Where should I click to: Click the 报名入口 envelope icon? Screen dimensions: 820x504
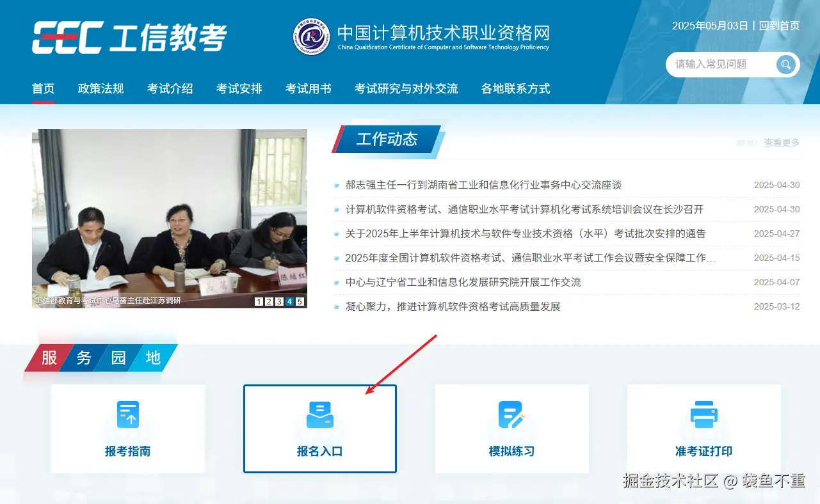pyautogui.click(x=320, y=414)
